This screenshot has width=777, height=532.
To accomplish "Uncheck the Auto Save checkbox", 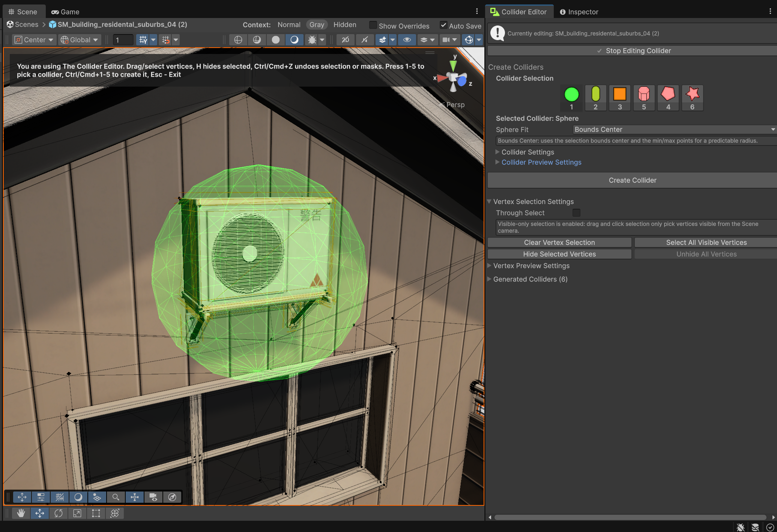I will (443, 25).
